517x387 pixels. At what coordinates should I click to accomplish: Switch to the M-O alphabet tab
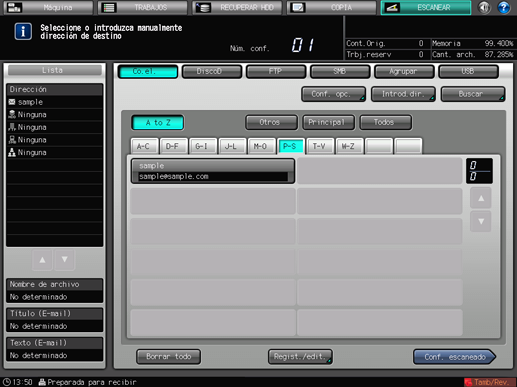[x=261, y=146]
